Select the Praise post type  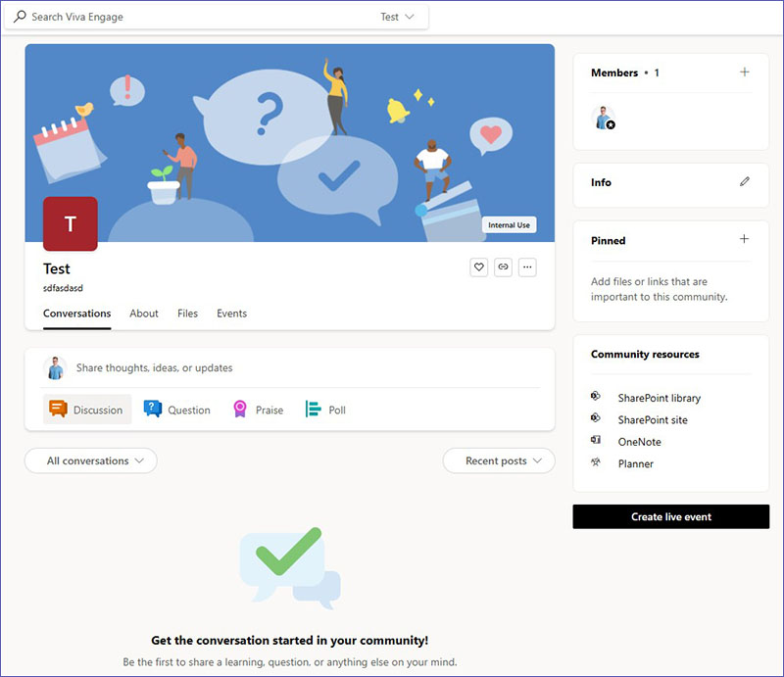tap(259, 410)
